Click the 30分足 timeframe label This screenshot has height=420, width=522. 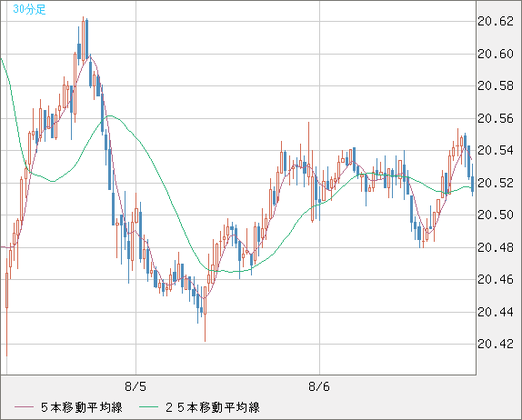tap(29, 9)
